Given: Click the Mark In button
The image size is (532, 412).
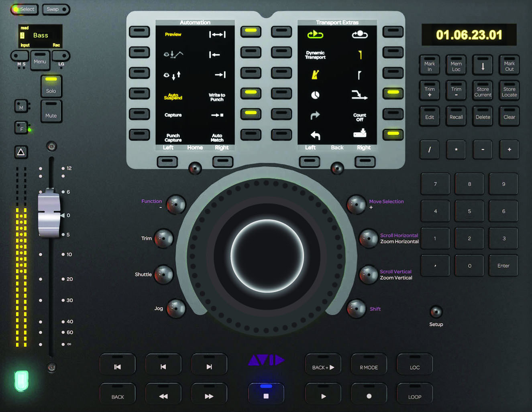Looking at the screenshot, I should pos(430,65).
